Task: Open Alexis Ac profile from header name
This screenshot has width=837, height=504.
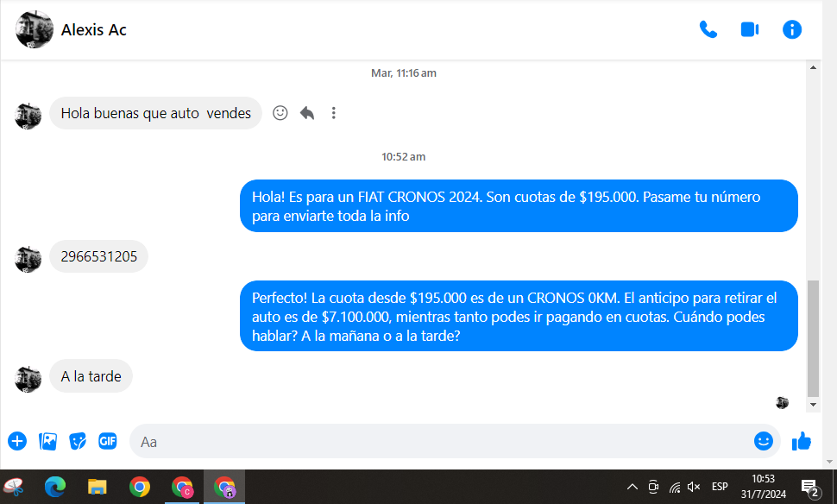Action: tap(93, 30)
